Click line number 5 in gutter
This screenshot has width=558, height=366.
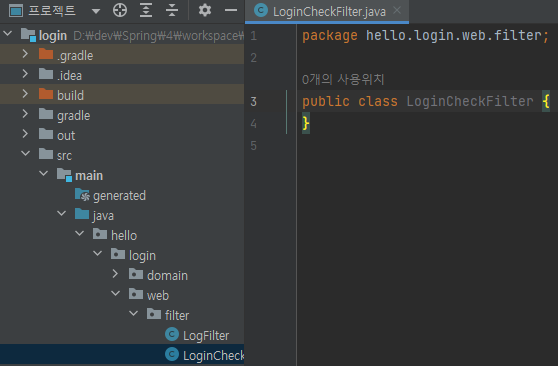(x=253, y=146)
